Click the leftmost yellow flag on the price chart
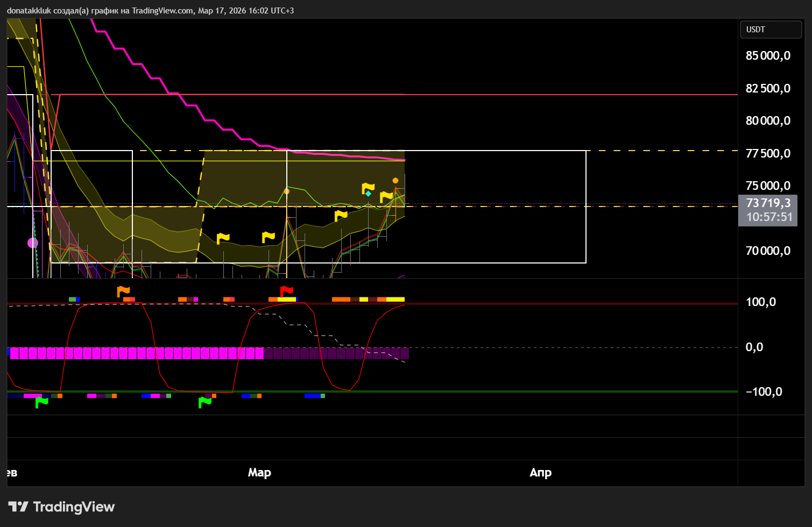This screenshot has width=812, height=527. tap(223, 238)
